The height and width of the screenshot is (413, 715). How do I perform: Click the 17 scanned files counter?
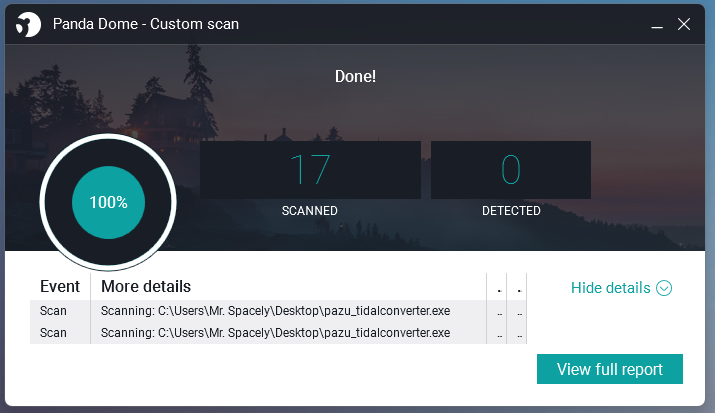(x=310, y=170)
